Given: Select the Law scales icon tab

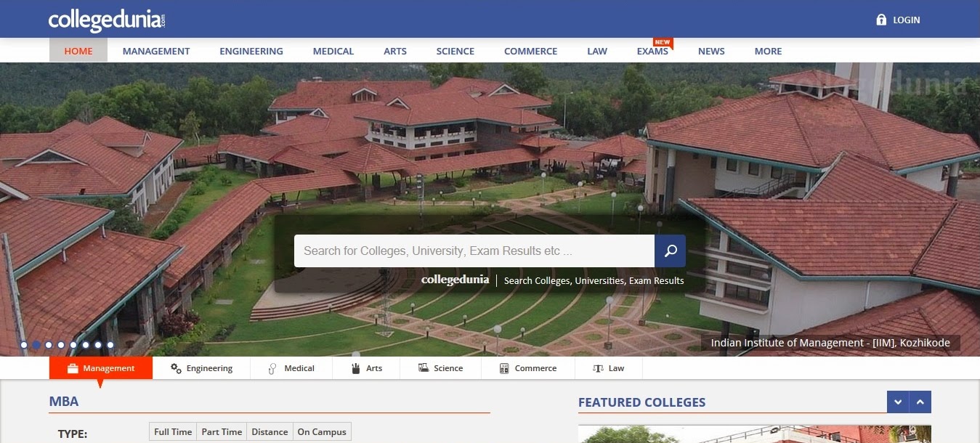Looking at the screenshot, I should (608, 368).
